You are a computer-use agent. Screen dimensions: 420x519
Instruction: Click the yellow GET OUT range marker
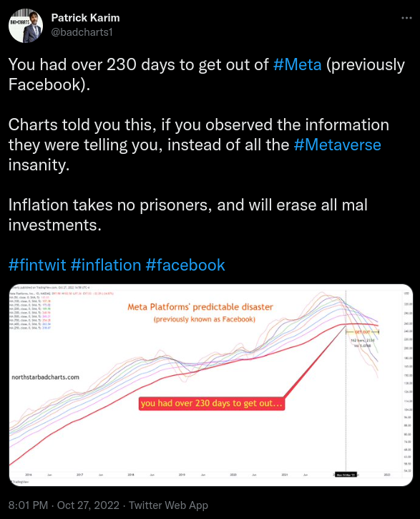coord(362,331)
